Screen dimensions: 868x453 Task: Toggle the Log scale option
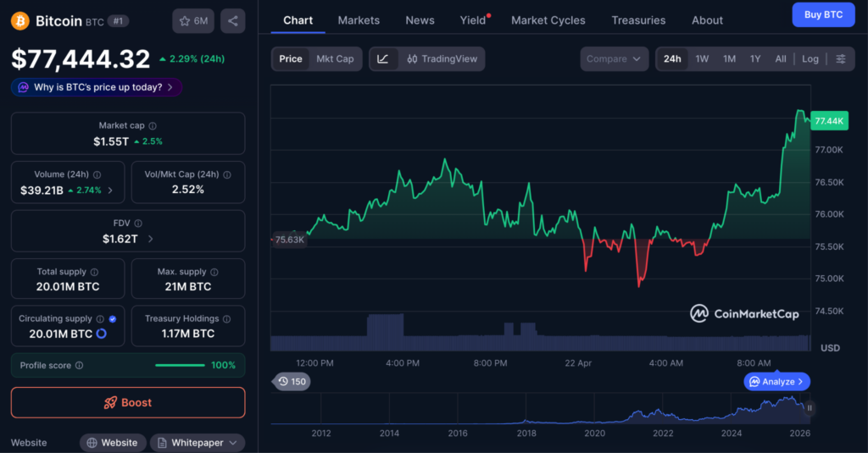810,59
